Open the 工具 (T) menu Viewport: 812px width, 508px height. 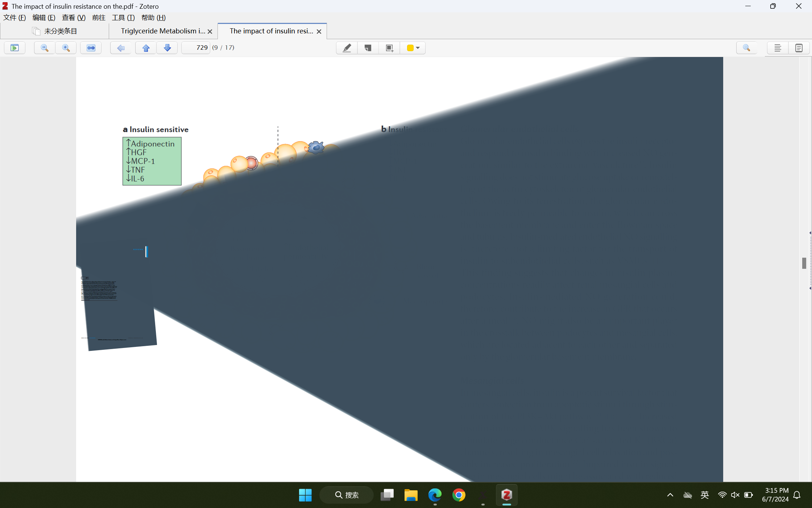[x=123, y=17]
